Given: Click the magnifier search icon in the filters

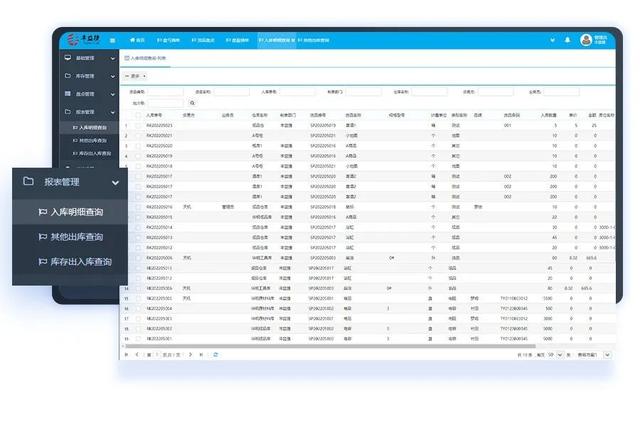Looking at the screenshot, I should [x=192, y=103].
